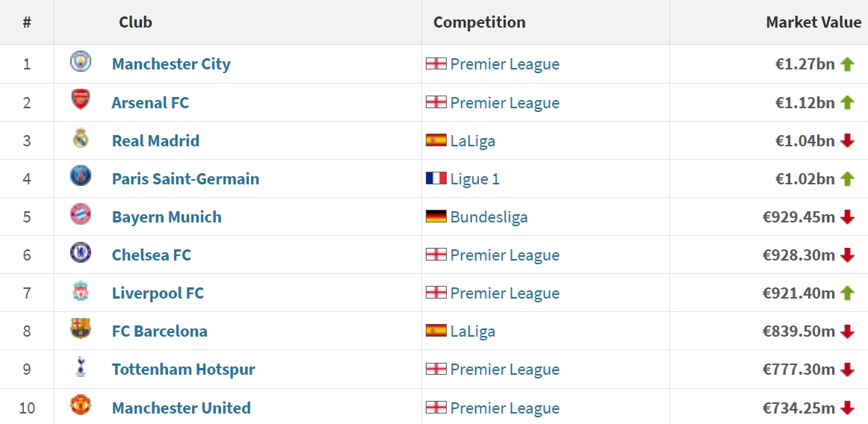Image resolution: width=868 pixels, height=424 pixels.
Task: Click the Manchester United club crest
Action: coord(81,405)
